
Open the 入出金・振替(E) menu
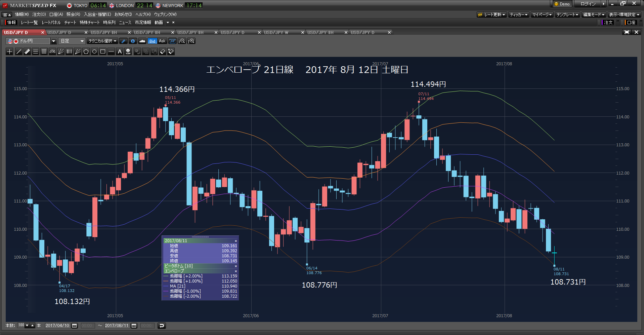point(97,14)
